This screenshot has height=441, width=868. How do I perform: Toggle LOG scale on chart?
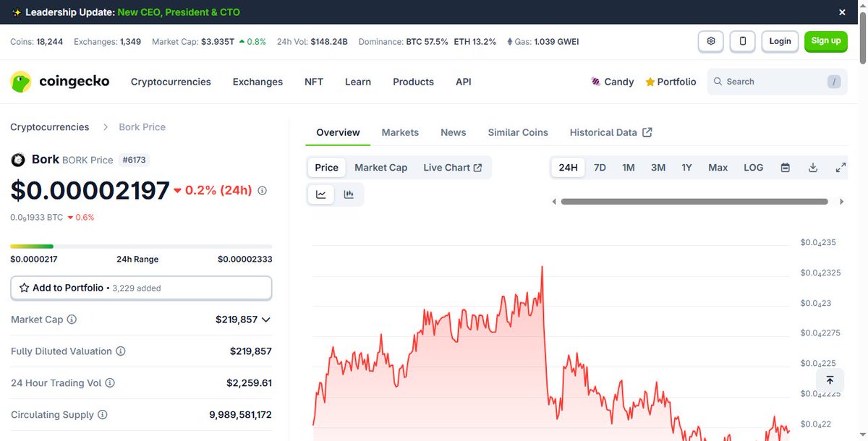753,167
